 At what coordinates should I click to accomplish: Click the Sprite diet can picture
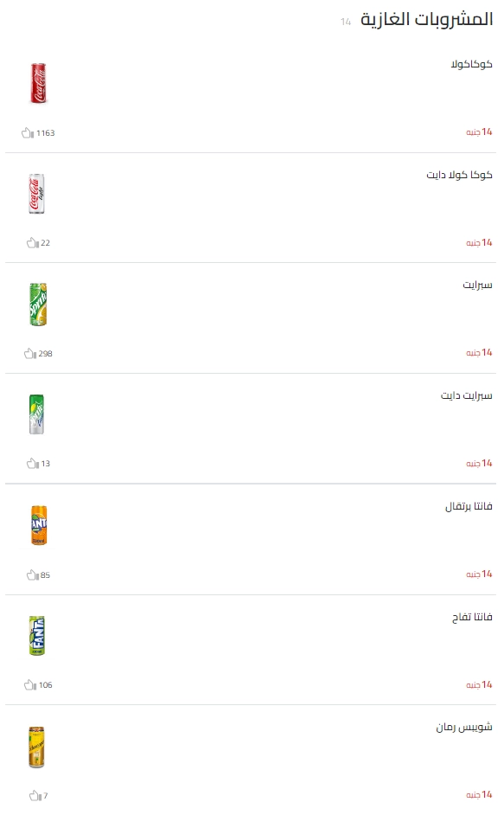click(36, 414)
